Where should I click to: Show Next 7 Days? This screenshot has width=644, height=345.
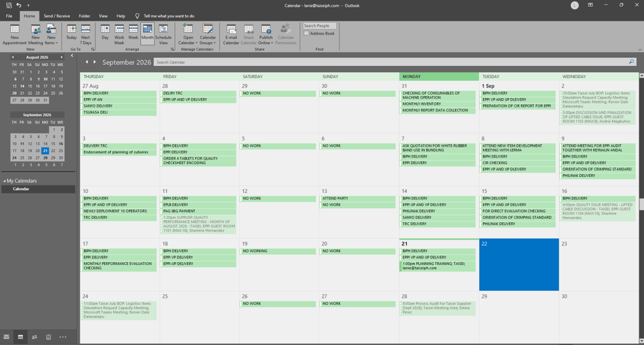86,35
